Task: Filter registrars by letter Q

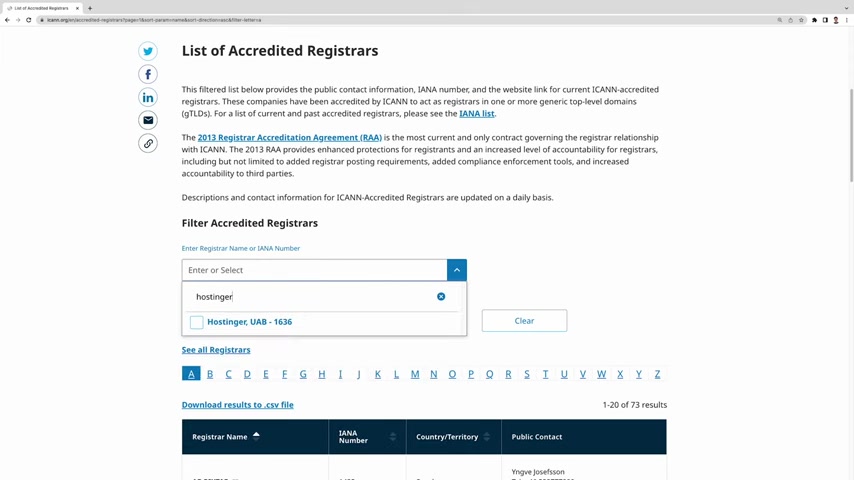Action: (x=490, y=374)
